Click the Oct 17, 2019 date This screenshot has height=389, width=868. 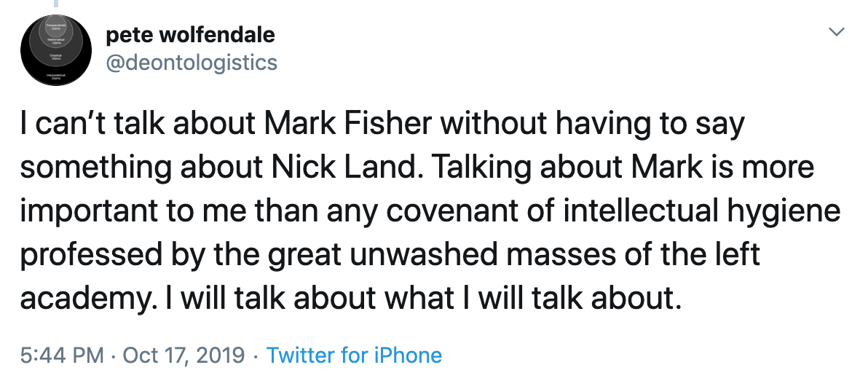click(x=184, y=355)
